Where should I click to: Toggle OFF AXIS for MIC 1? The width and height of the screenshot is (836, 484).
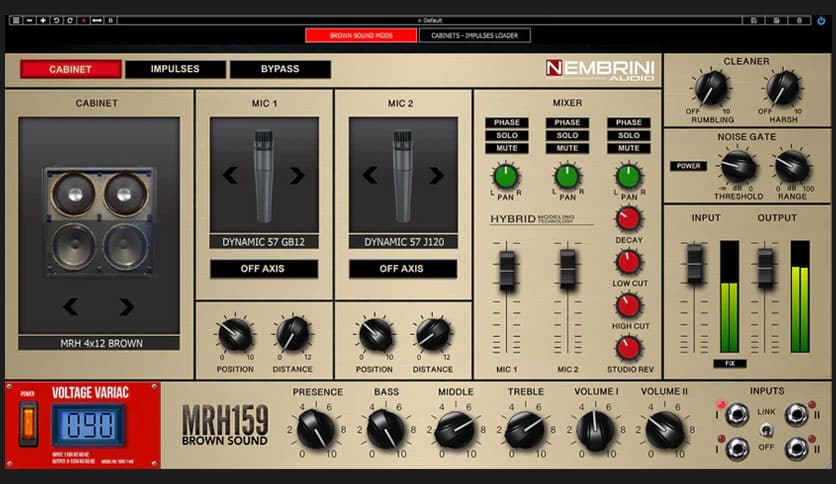click(264, 269)
